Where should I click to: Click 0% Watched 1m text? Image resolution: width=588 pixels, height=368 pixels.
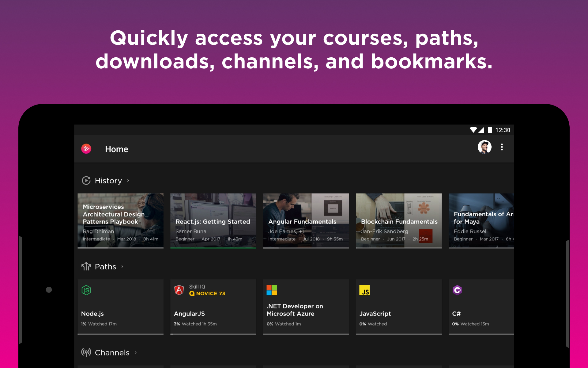pyautogui.click(x=284, y=324)
